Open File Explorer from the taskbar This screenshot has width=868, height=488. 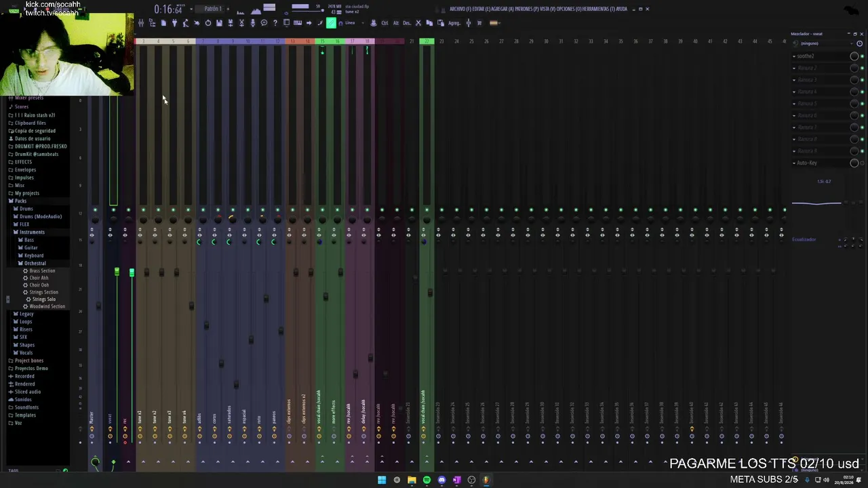pyautogui.click(x=412, y=481)
